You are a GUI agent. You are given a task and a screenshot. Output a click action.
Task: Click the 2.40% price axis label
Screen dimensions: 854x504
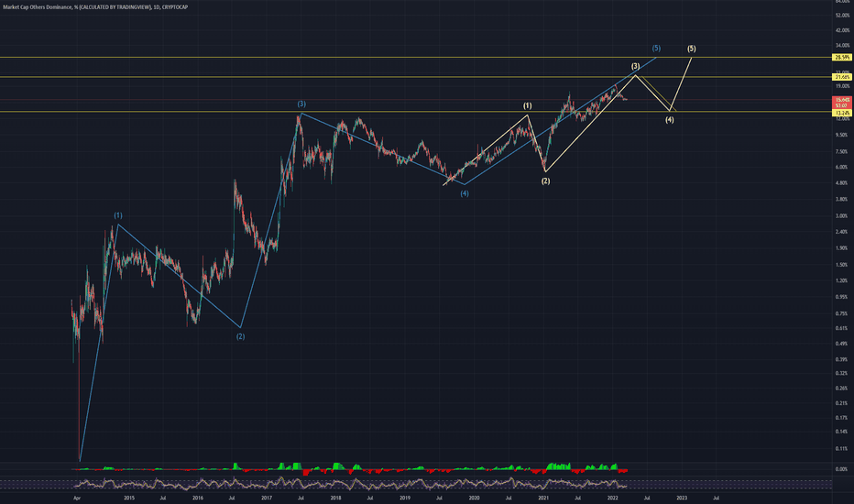(x=842, y=232)
